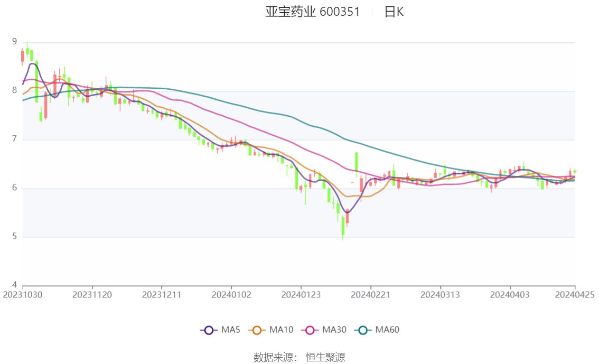Image resolution: width=599 pixels, height=364 pixels.
Task: Toggle the MA5 legend series
Action: [x=220, y=330]
